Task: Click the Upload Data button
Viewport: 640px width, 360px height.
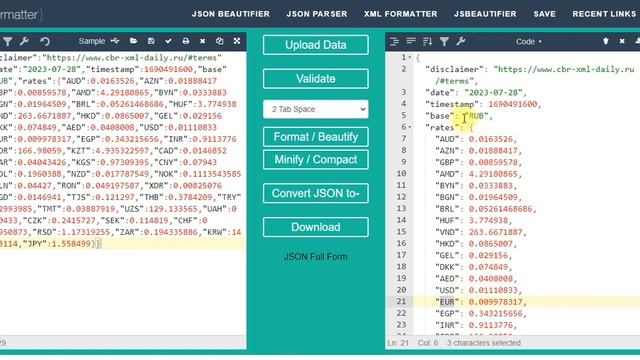Action: (316, 45)
